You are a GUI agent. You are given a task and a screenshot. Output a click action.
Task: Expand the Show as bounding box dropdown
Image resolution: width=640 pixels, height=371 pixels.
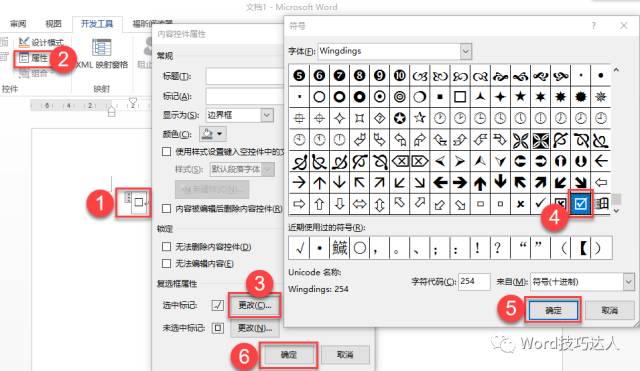(267, 115)
